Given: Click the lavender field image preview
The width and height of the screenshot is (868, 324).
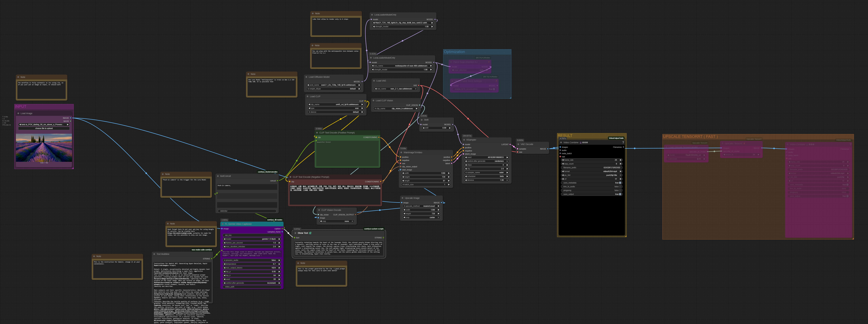Looking at the screenshot, I should 44,148.
